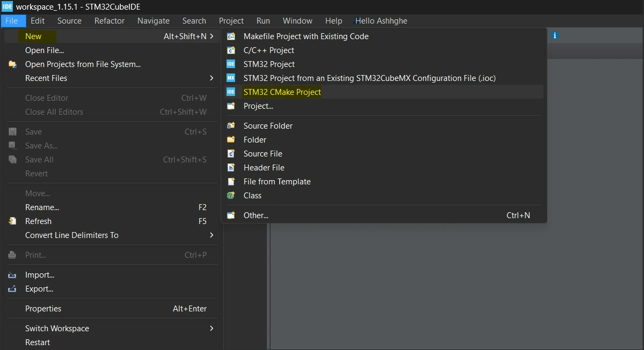Click the MX icon for .ioc project
Screen dimensions: 644x350
pos(231,78)
